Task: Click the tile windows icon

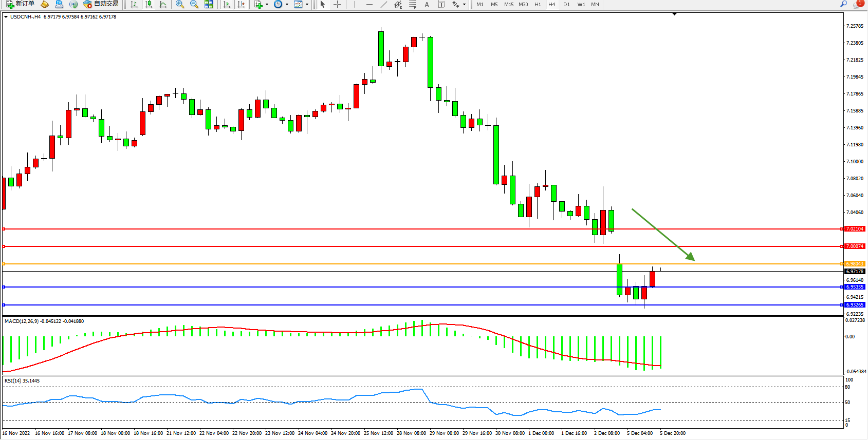Action: tap(209, 4)
